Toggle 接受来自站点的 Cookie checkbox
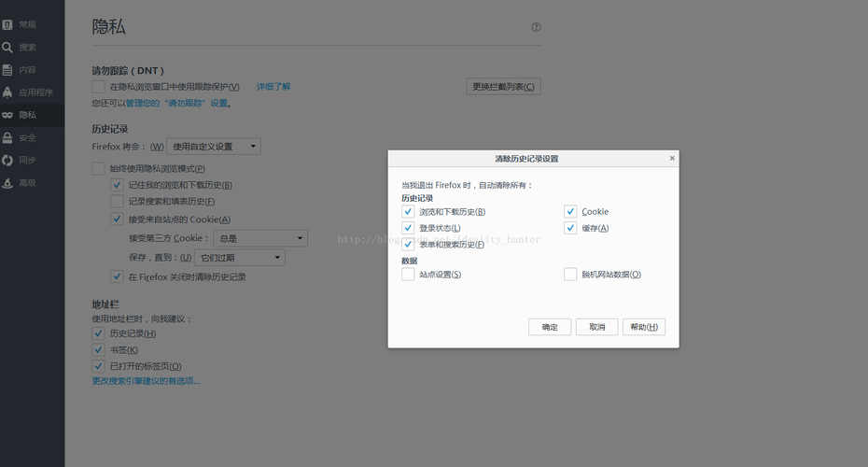Viewport: 868px width, 467px height. pos(117,219)
